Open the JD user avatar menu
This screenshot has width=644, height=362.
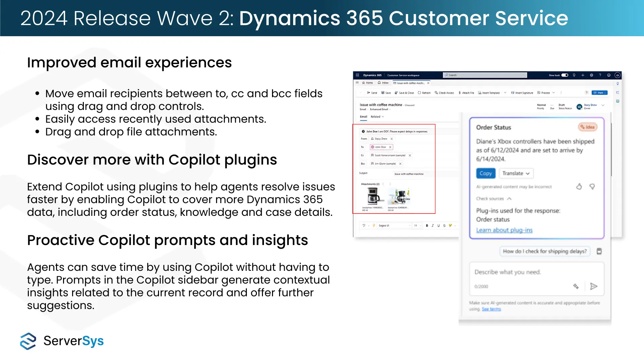[x=618, y=75]
